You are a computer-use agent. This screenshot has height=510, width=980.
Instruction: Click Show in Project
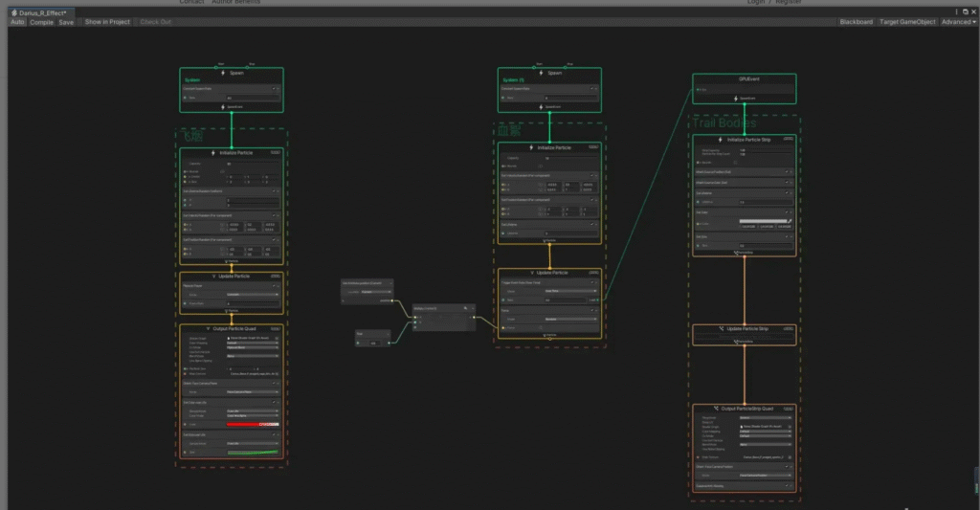click(x=107, y=22)
